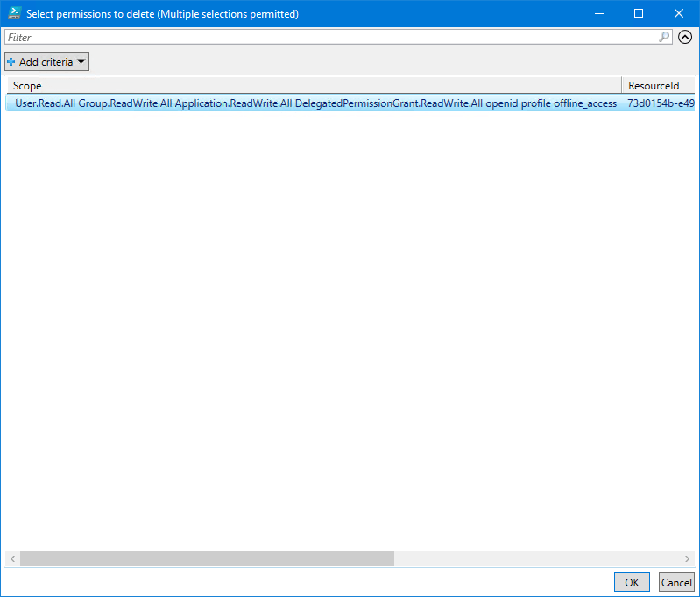
Task: Click the horizontal scrollbar thumb
Action: [207, 558]
